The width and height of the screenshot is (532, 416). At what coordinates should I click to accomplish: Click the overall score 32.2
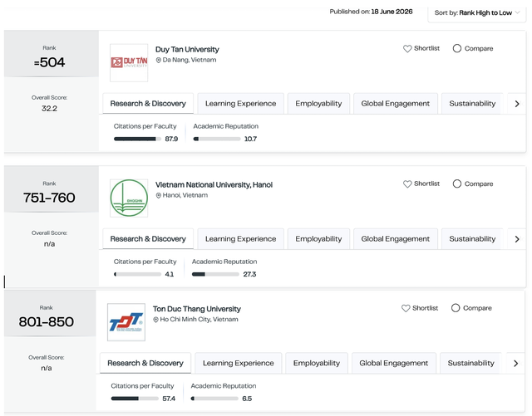tap(49, 109)
